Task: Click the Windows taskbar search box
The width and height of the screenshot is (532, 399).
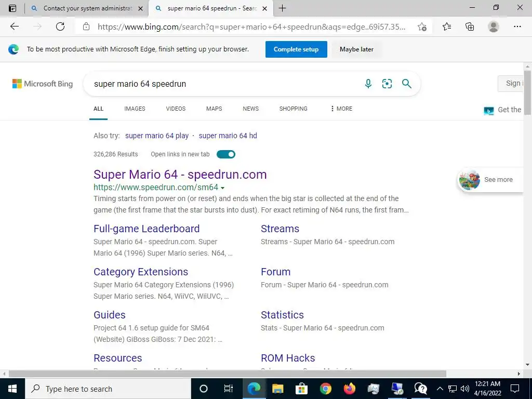Action: click(x=108, y=389)
